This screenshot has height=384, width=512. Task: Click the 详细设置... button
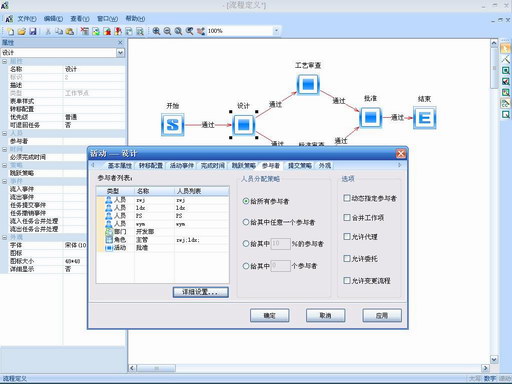pos(201,292)
